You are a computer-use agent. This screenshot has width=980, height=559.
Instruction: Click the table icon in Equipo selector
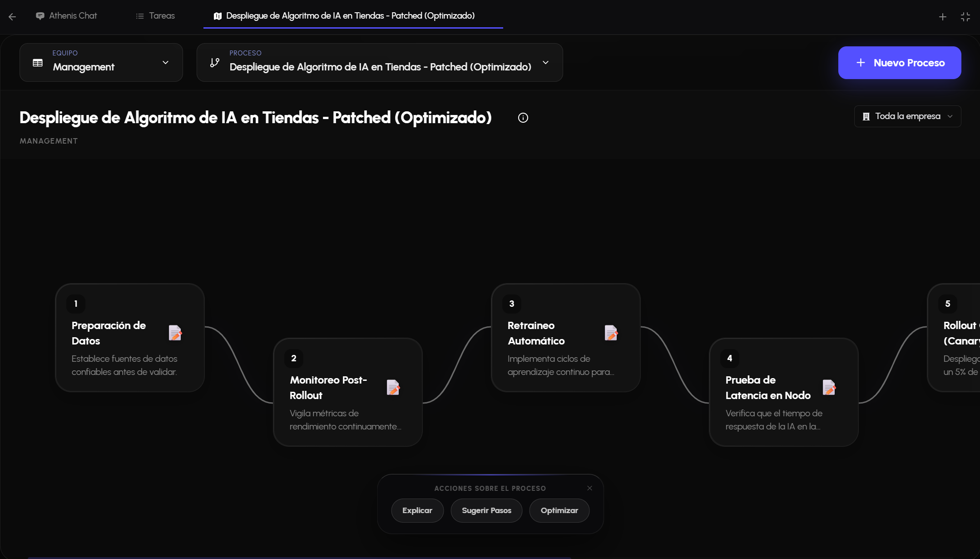tap(38, 63)
